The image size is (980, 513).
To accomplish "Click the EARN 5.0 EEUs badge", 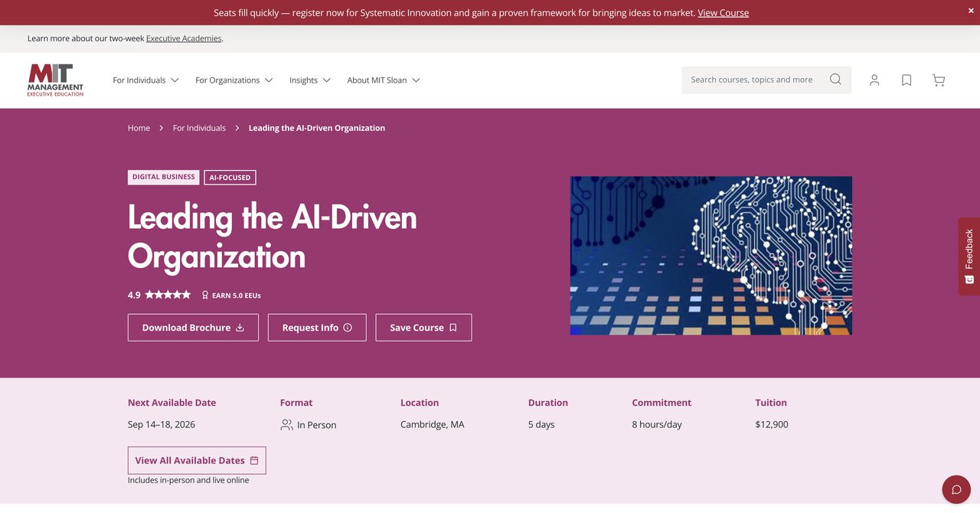I will click(231, 295).
